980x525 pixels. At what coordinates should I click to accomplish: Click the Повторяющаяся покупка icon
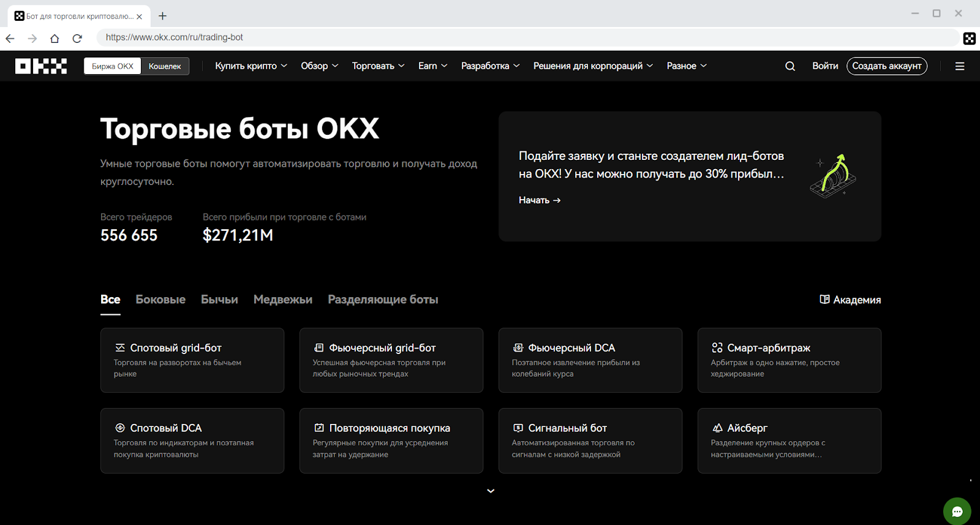pos(319,428)
